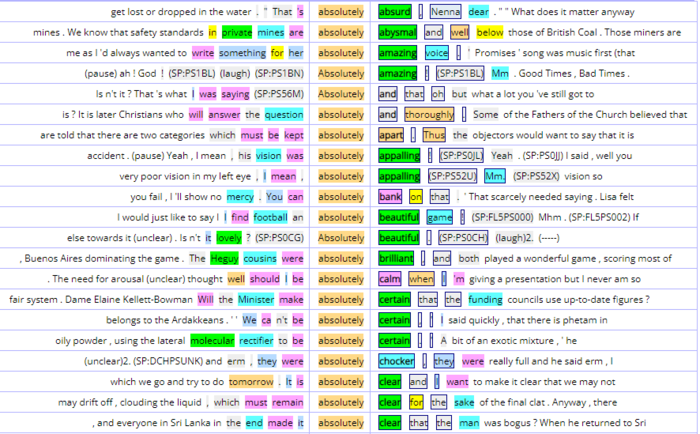
Task: Click the cyan word "dear"
Action: coord(479,12)
